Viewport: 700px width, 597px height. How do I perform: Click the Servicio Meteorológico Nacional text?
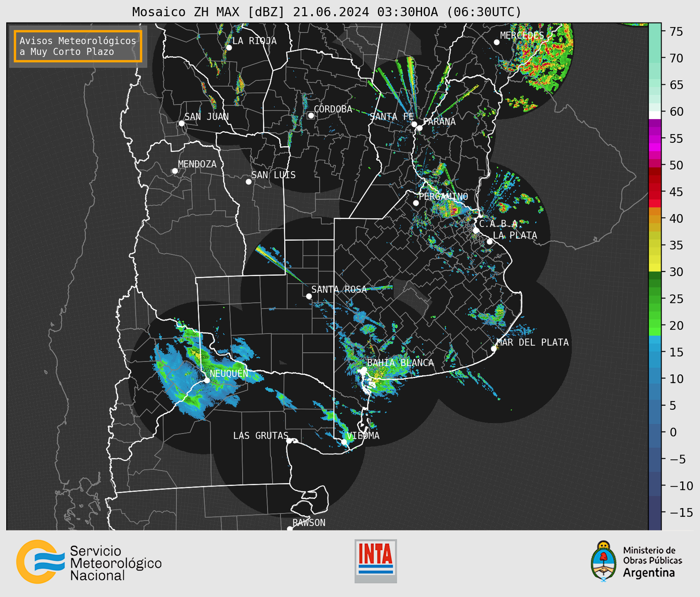[x=116, y=563]
